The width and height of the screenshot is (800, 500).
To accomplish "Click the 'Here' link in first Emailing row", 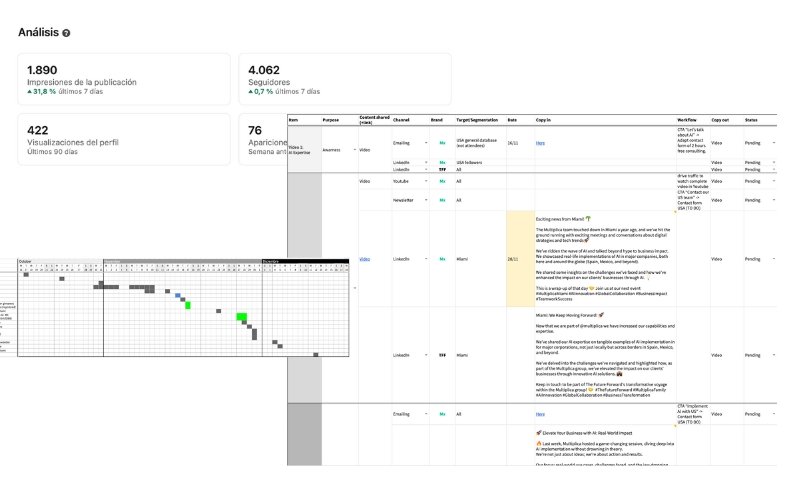I will [540, 143].
